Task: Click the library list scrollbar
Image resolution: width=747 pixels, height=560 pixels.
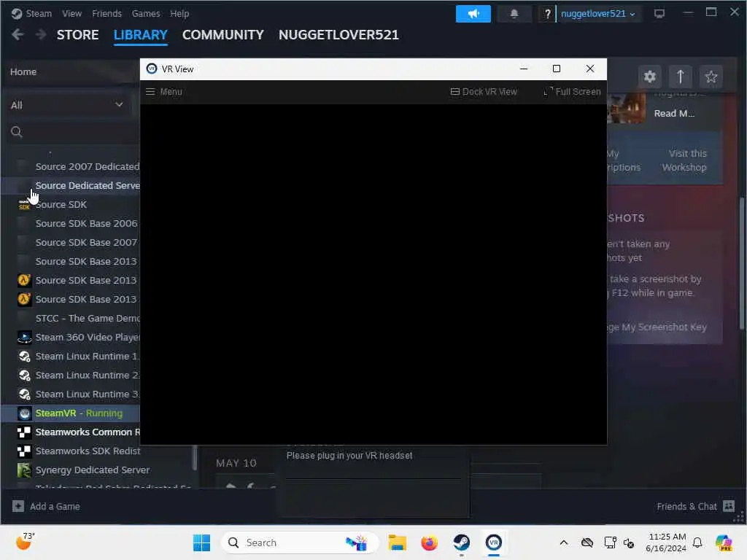Action: [194, 456]
